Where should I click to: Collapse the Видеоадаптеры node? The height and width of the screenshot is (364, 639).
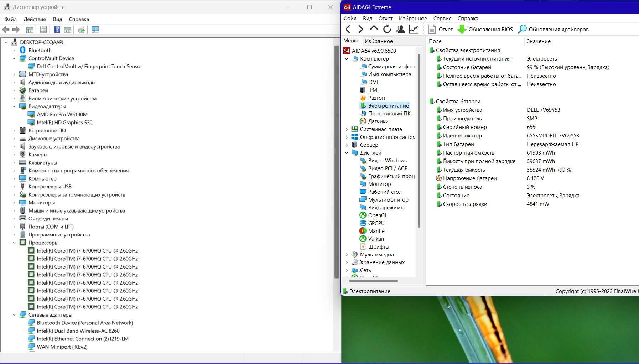pos(14,106)
